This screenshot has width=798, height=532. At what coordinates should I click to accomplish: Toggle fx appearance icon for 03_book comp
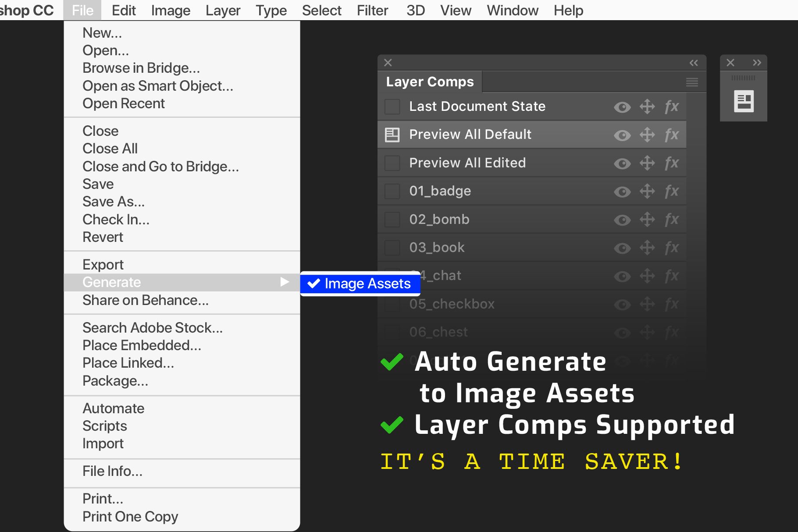coord(672,248)
